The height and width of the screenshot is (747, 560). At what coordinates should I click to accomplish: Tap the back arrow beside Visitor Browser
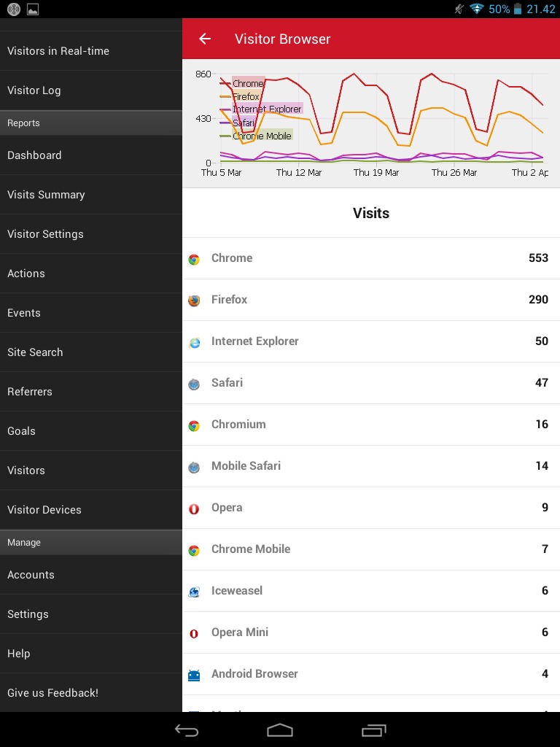point(205,39)
